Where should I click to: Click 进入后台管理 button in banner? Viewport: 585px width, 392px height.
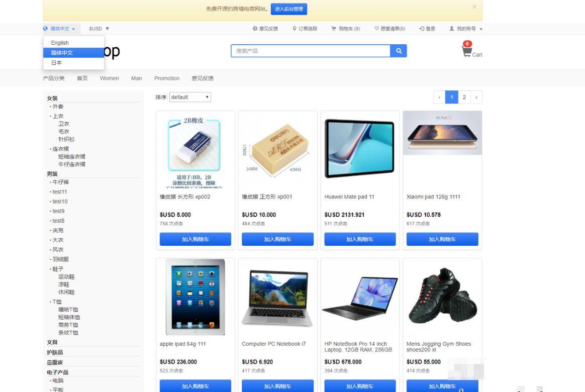click(x=289, y=9)
